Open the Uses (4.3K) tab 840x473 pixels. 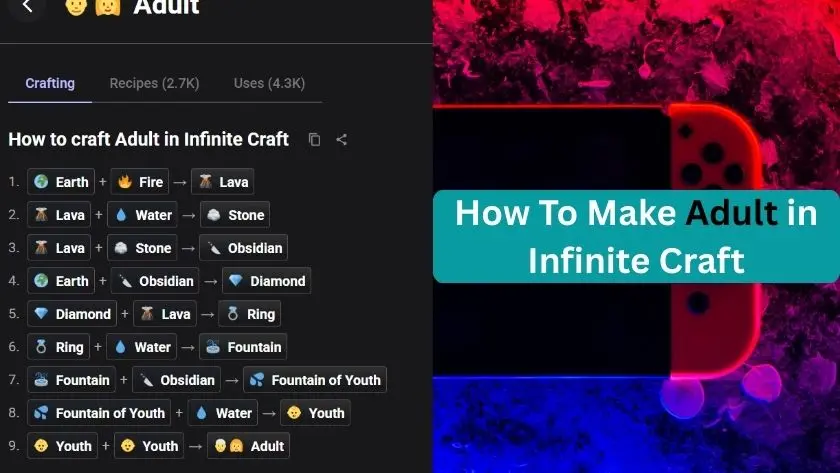point(269,84)
